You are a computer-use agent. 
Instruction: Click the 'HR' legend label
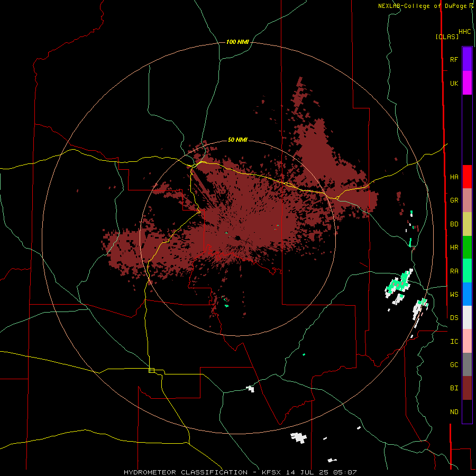[454, 248]
